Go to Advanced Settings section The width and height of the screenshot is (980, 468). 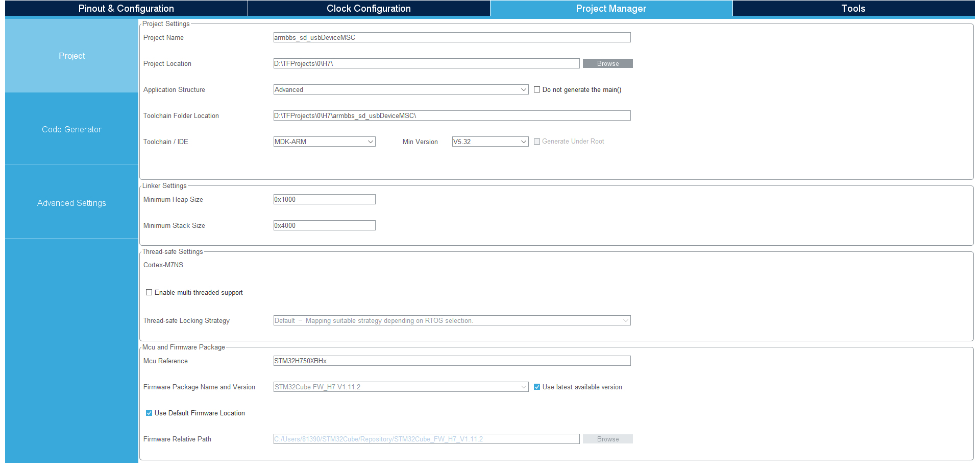[x=71, y=203]
